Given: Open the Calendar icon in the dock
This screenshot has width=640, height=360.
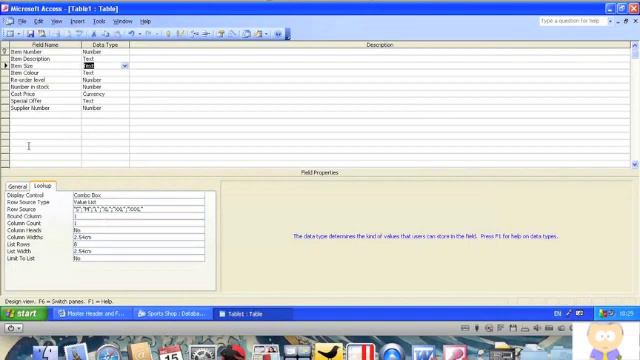Looking at the screenshot, I should coord(171,352).
